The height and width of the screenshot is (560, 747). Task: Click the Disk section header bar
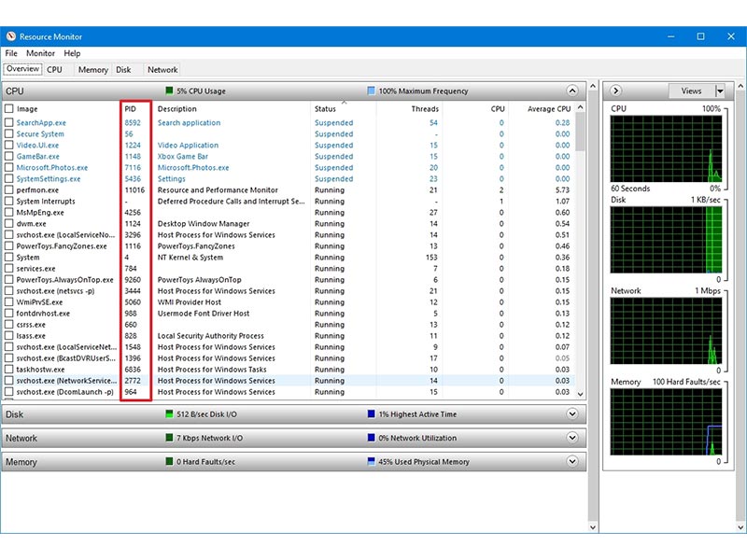[x=294, y=413]
